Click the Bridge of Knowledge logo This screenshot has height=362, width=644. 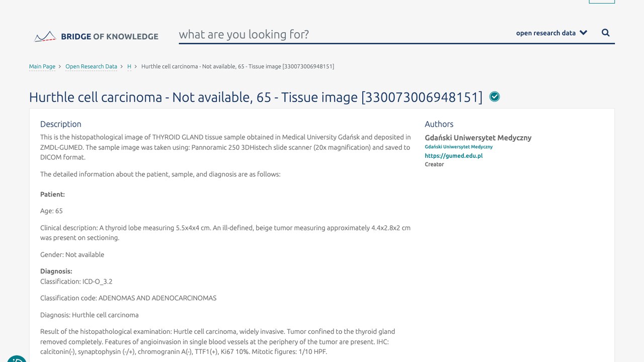[x=96, y=36]
